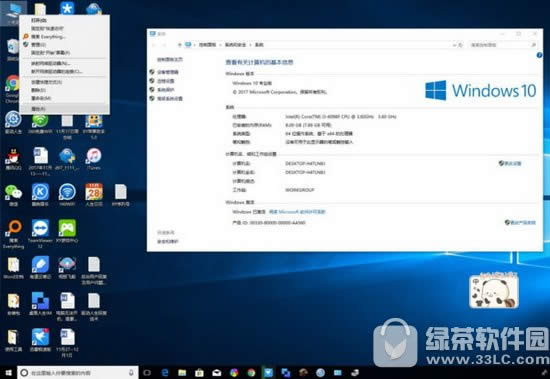Select 属性(R) at the context menu bottom

(x=38, y=109)
